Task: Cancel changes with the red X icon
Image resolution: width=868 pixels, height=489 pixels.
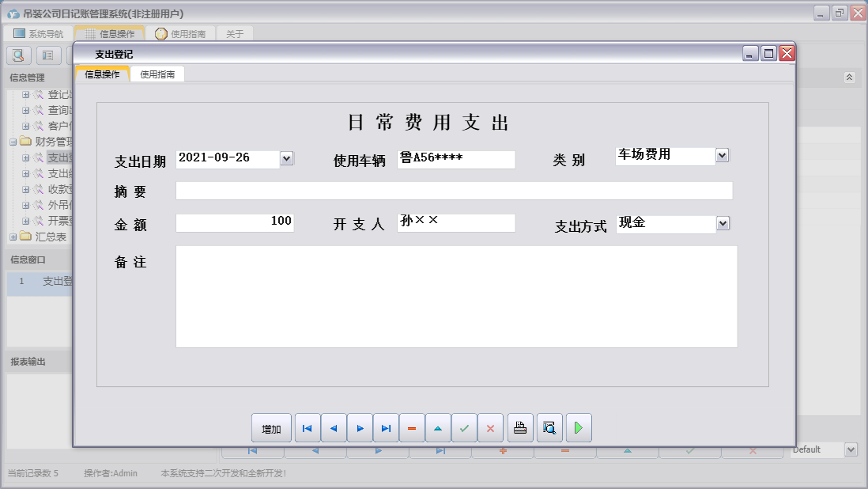Action: pos(490,427)
